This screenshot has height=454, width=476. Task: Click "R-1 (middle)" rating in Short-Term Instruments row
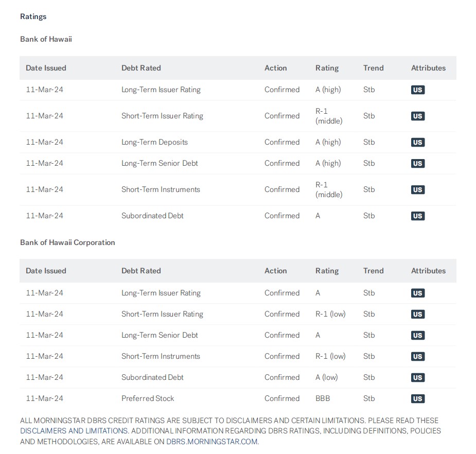coord(329,189)
